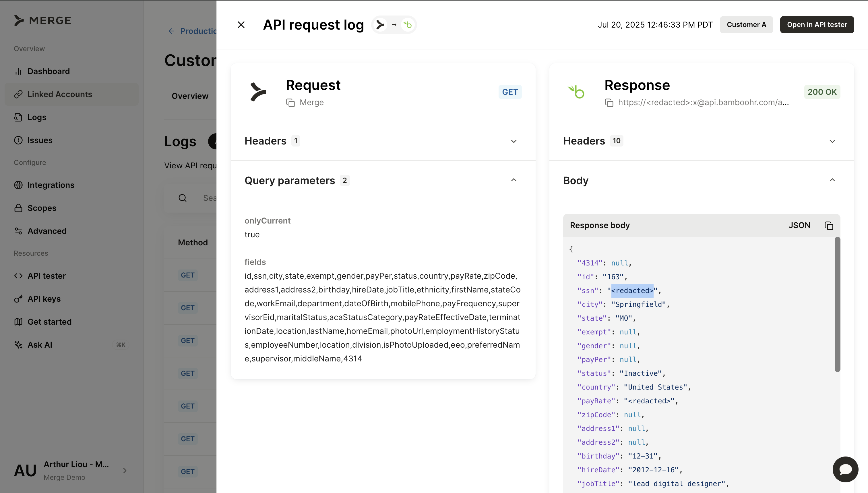Select the Overview tab
The image size is (868, 493).
[190, 96]
